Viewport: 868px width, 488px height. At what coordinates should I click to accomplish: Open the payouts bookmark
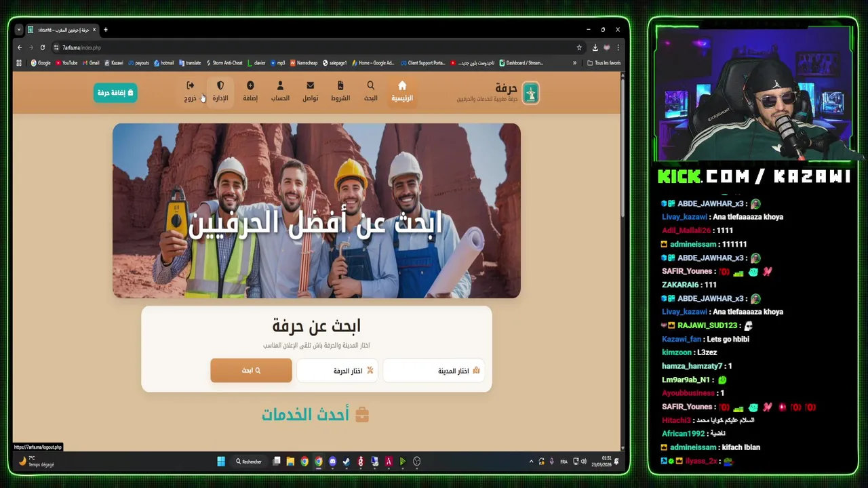click(x=138, y=63)
